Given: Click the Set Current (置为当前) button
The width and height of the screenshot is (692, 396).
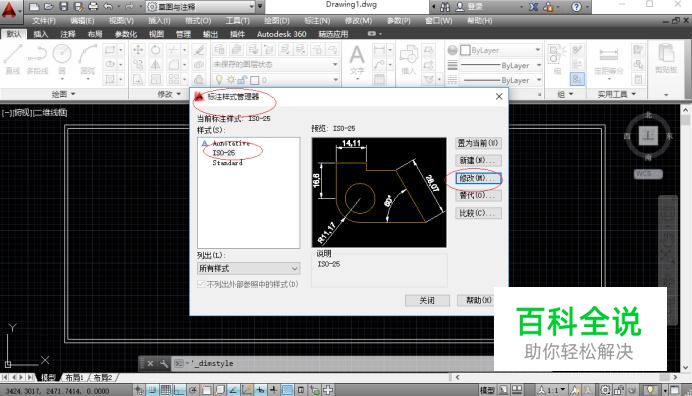Looking at the screenshot, I should (x=478, y=143).
